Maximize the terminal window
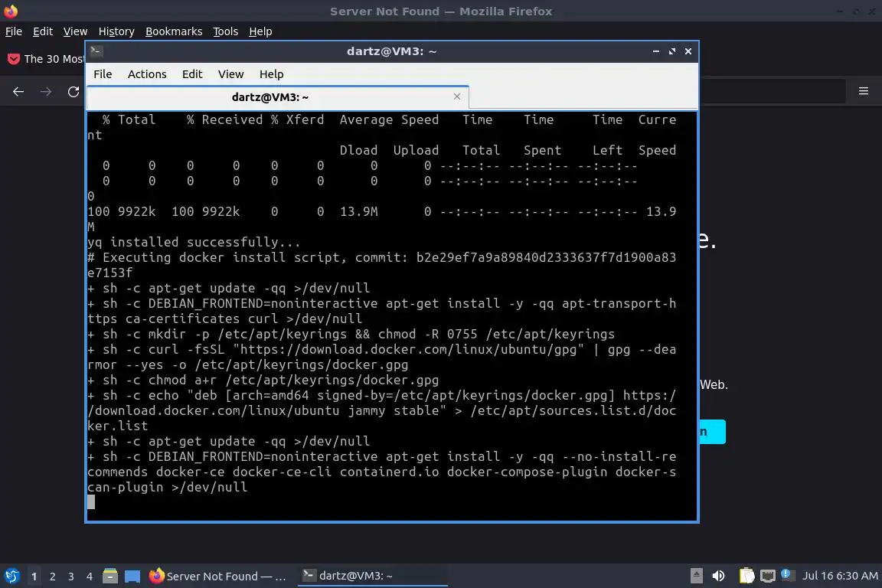Screen dimensions: 882x588 pos(672,51)
